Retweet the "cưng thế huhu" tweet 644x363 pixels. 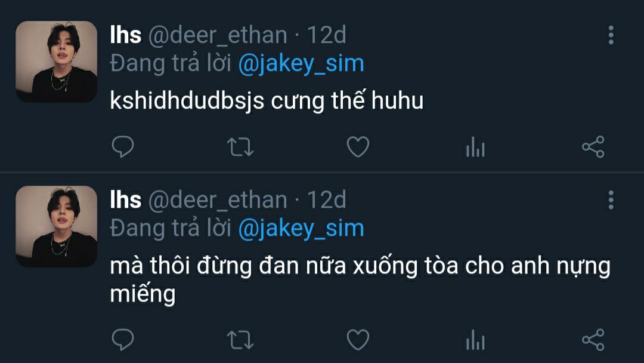click(240, 147)
